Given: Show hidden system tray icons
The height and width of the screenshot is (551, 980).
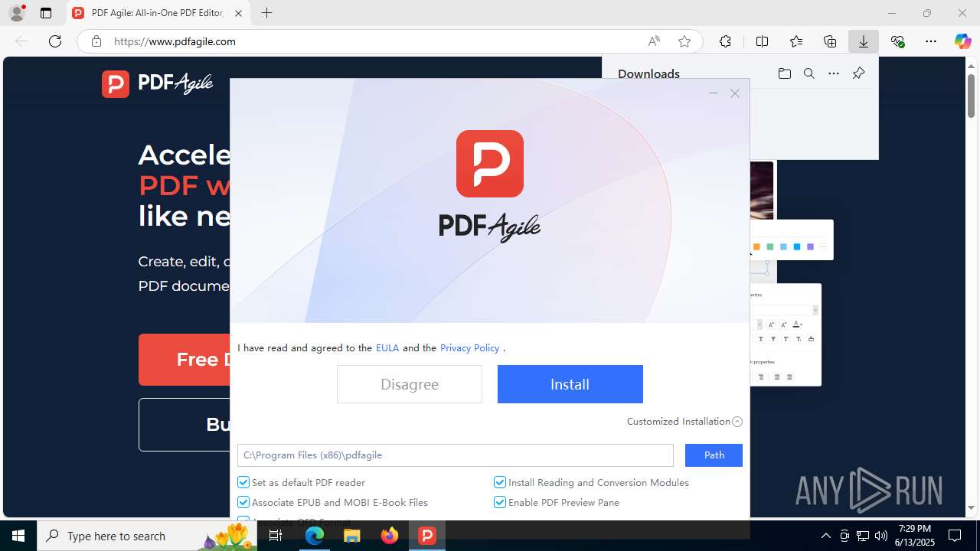Looking at the screenshot, I should point(825,536).
